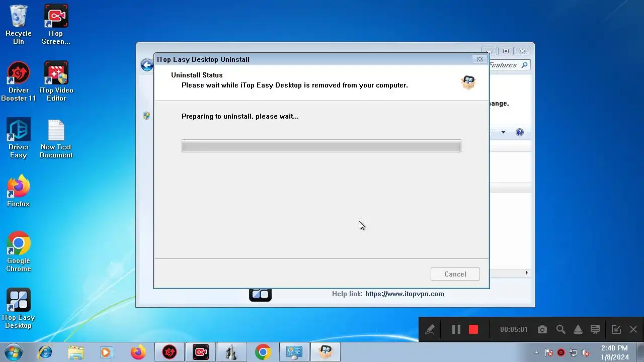Click Firefox icon on taskbar
The height and width of the screenshot is (362, 644).
pyautogui.click(x=138, y=352)
